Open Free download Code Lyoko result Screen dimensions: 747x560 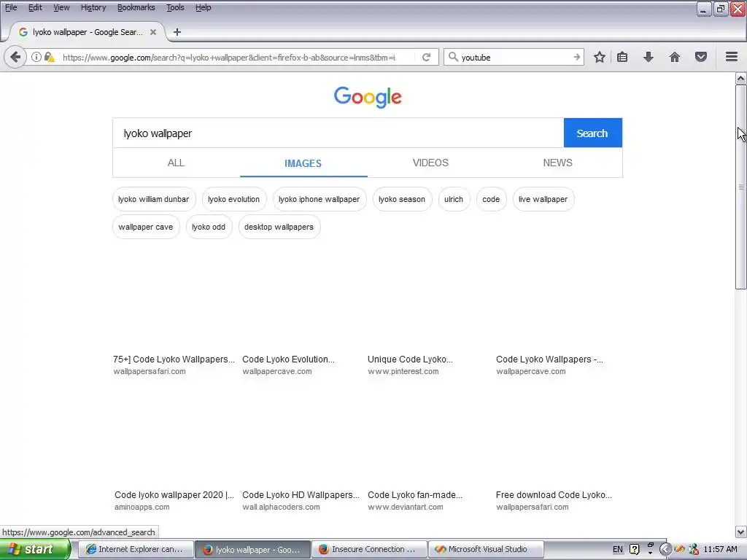pyautogui.click(x=554, y=495)
